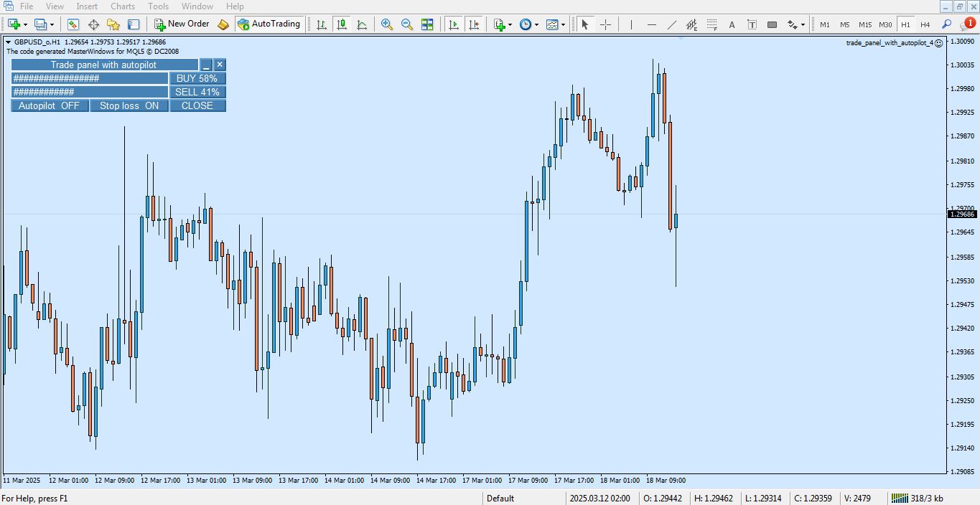Turn the Autopilot on in trade panel
Viewport: 980px width, 505px height.
[50, 105]
